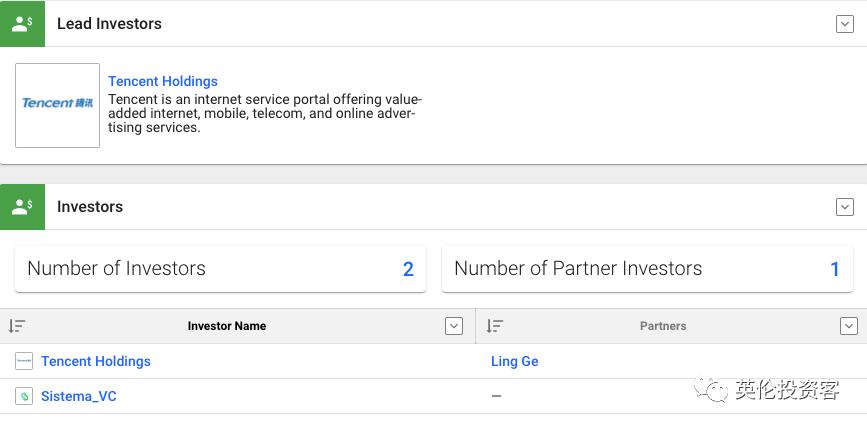The image size is (867, 427).
Task: Click the WeChat watermark icon
Action: click(x=712, y=390)
